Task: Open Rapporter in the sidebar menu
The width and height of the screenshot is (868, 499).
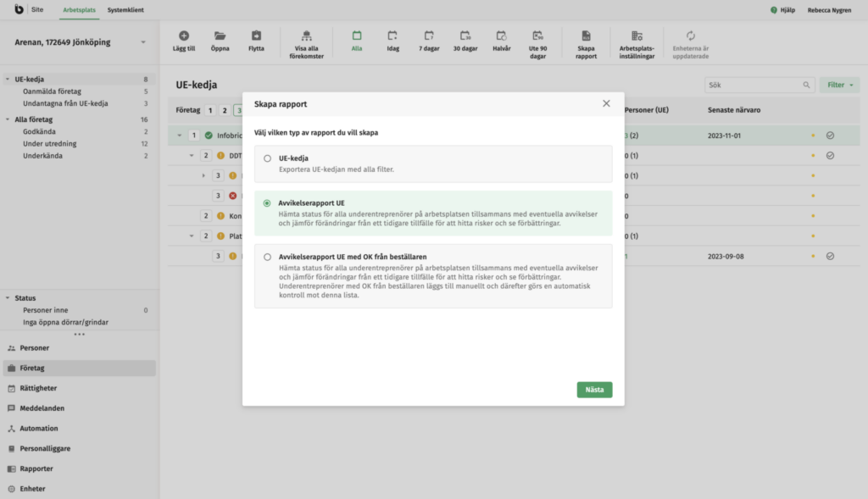Action: 36,469
